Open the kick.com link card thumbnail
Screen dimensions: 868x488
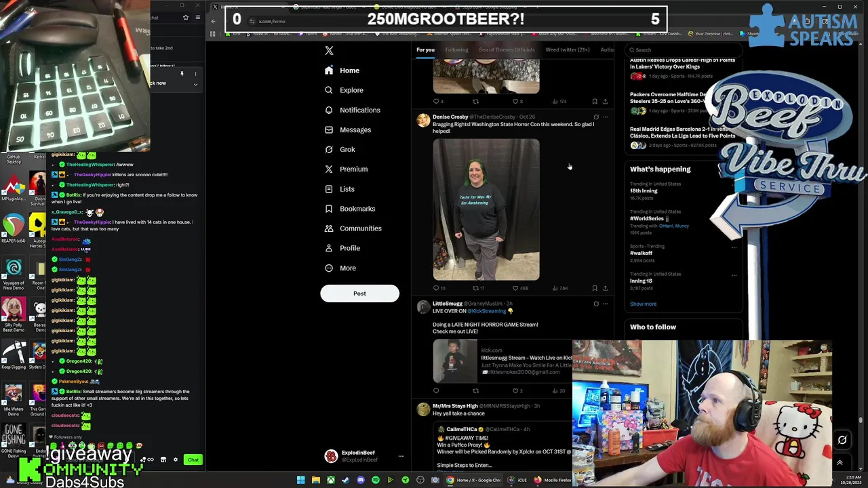click(455, 361)
